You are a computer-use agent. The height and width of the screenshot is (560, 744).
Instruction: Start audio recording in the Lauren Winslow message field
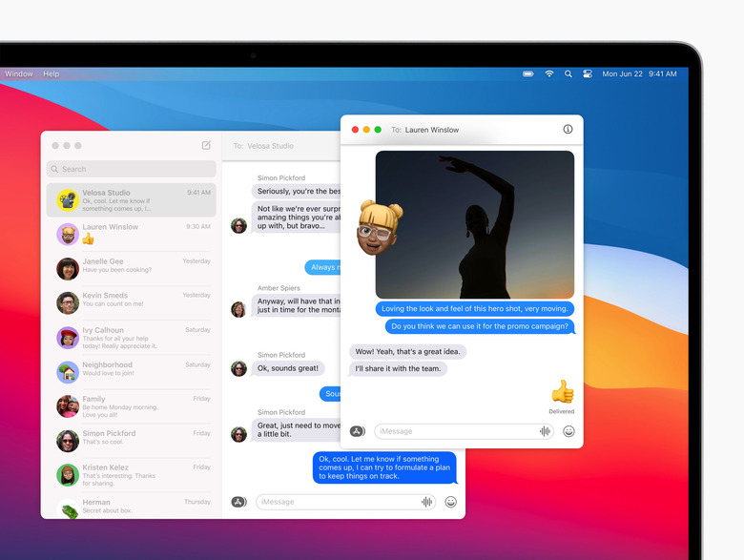pyautogui.click(x=545, y=431)
